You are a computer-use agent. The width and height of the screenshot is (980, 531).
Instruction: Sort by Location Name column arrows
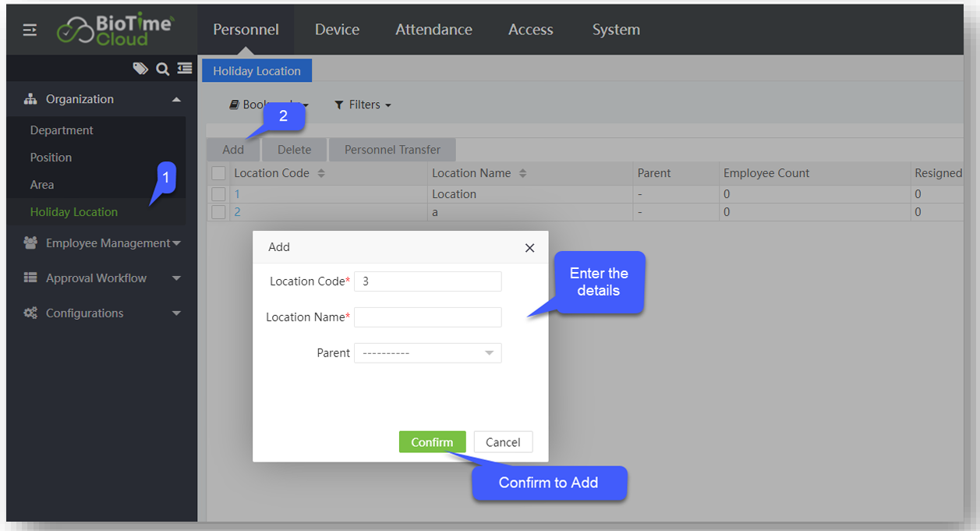(x=522, y=174)
